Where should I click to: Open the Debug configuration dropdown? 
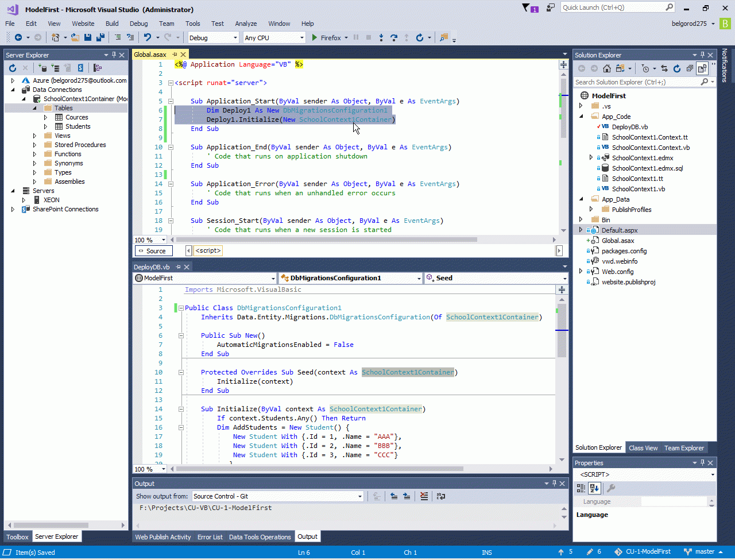[213, 37]
